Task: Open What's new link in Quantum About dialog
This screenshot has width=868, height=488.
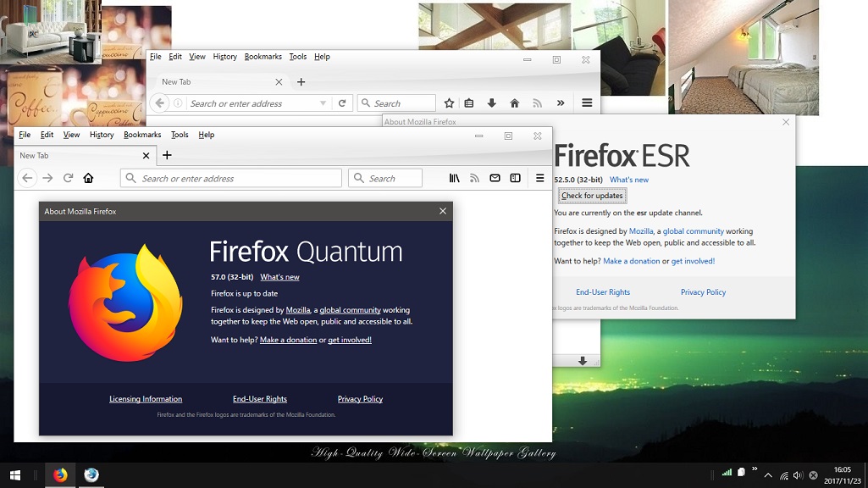Action: tap(279, 277)
